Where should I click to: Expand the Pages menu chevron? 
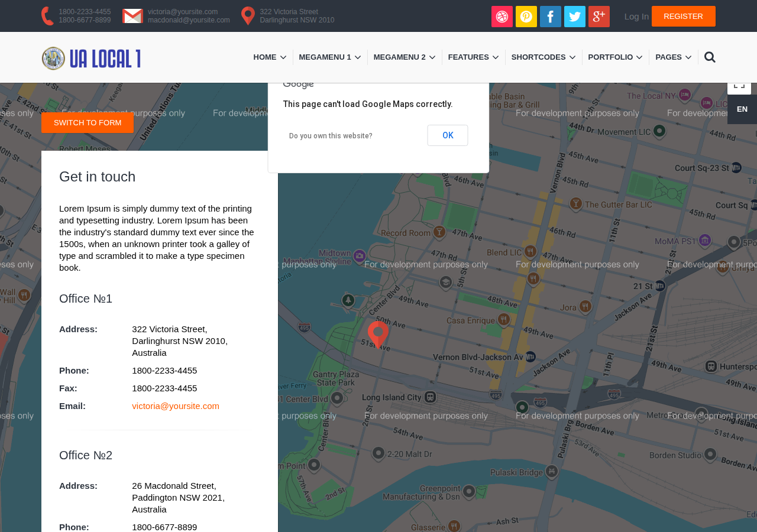pos(688,57)
